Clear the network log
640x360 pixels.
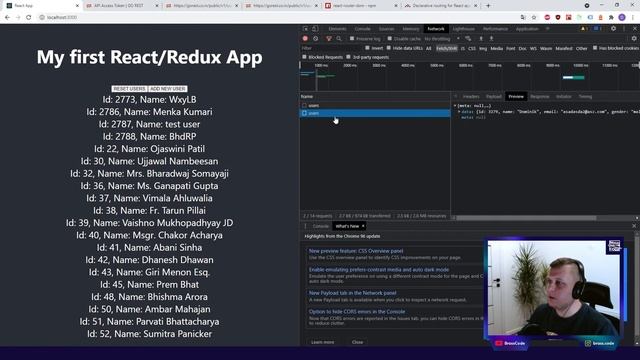coord(316,38)
